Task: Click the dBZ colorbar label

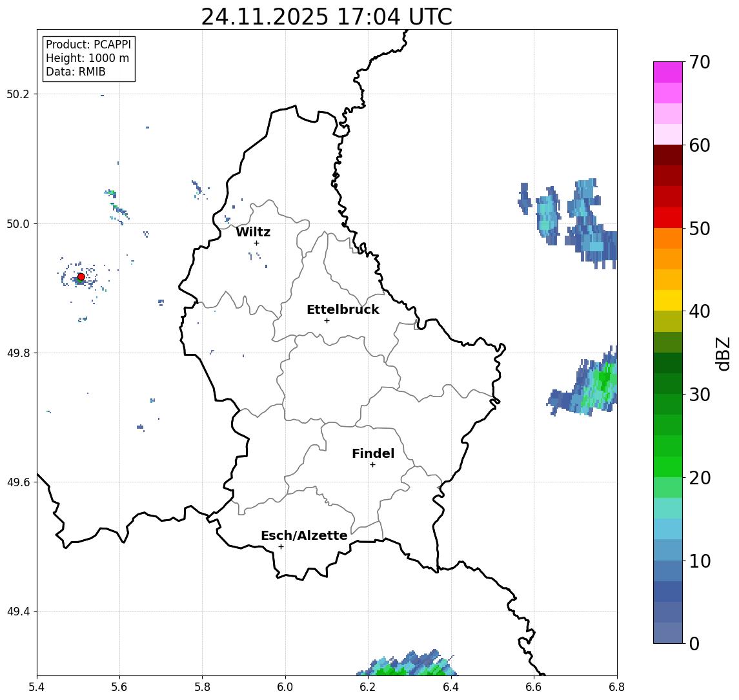Action: pyautogui.click(x=722, y=354)
